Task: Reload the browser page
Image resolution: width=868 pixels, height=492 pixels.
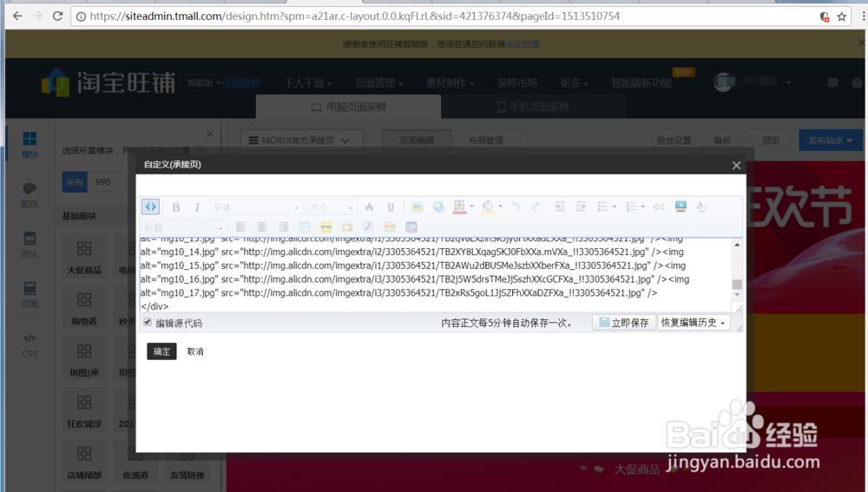Action: pyautogui.click(x=57, y=16)
